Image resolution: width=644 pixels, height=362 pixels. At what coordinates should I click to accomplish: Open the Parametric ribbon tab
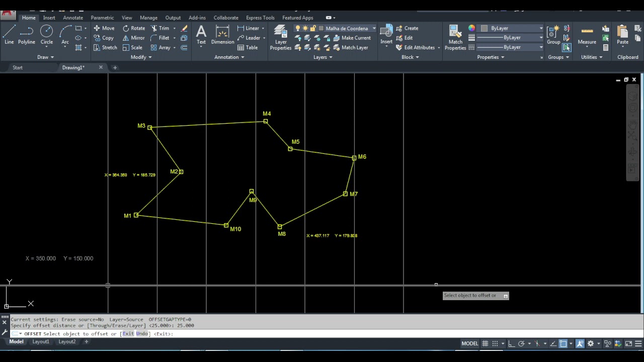click(102, 18)
